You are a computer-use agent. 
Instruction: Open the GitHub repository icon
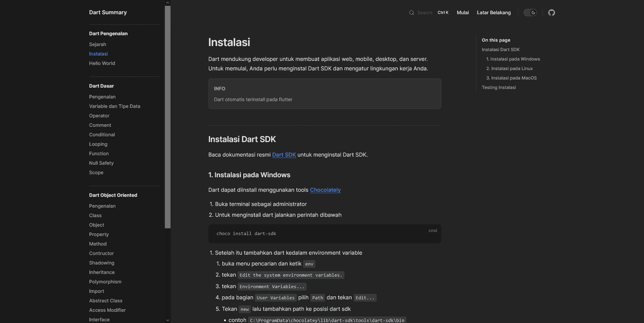[x=551, y=13]
